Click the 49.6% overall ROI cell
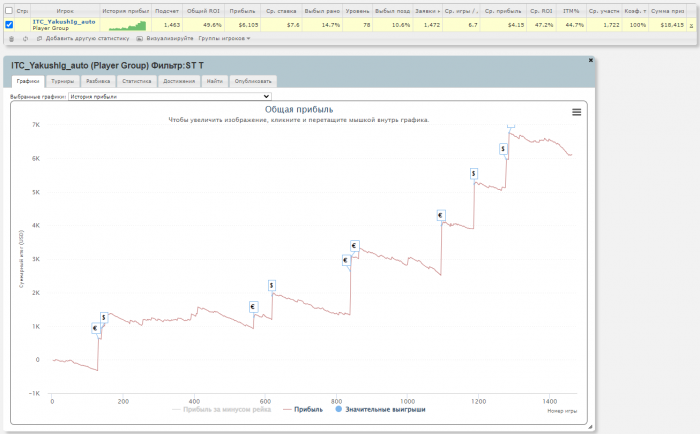Screen dimensions: 700x434 click(203, 25)
